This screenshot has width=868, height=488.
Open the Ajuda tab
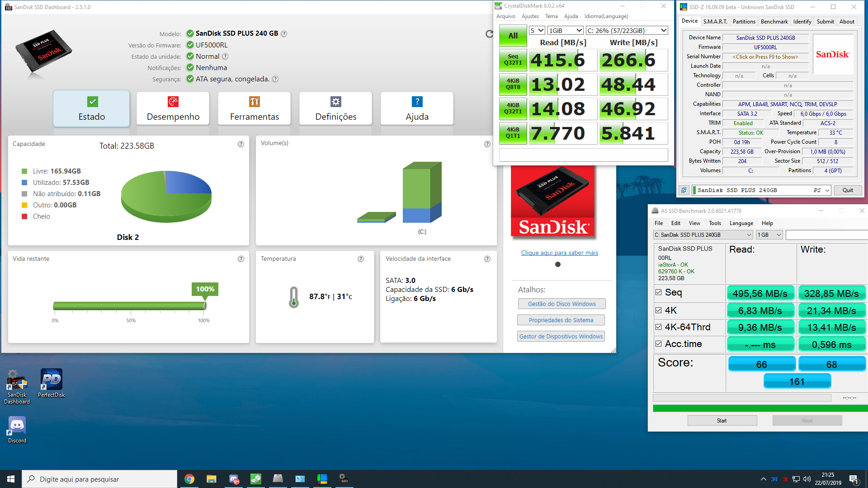pos(417,108)
